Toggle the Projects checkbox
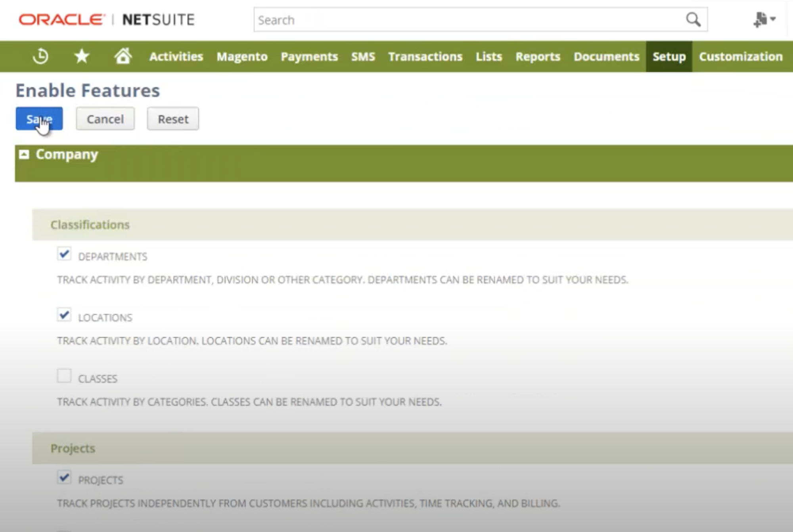Viewport: 793px width, 532px height. tap(64, 477)
